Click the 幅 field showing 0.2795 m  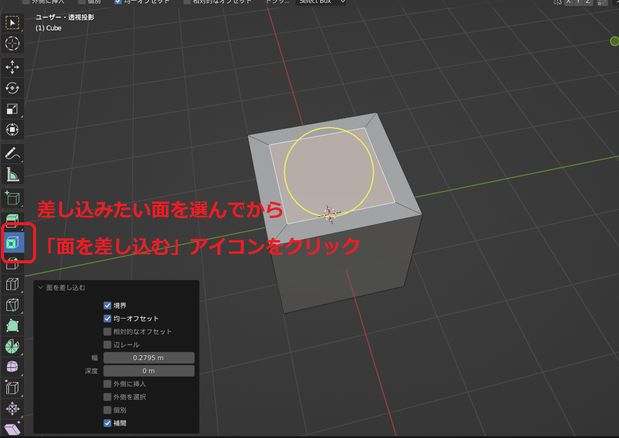[x=149, y=358]
